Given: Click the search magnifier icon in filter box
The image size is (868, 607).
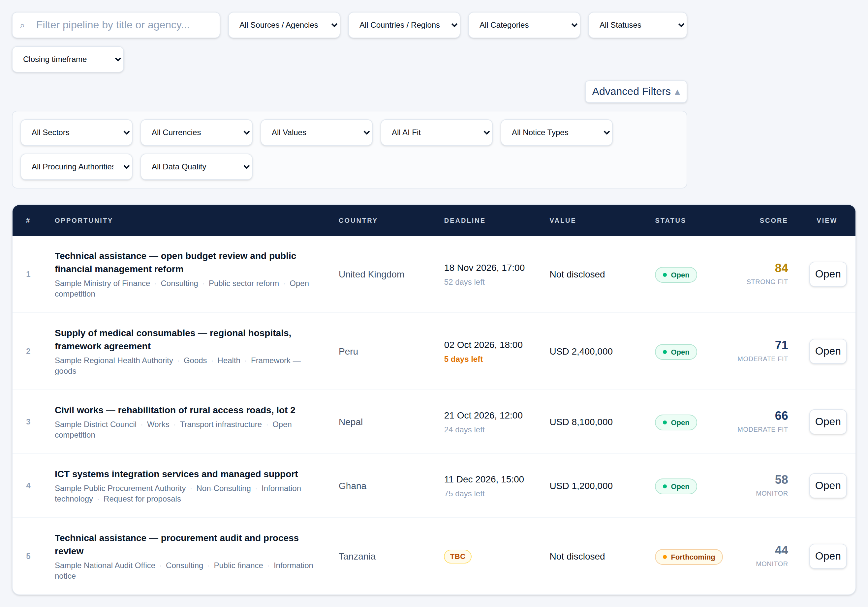Looking at the screenshot, I should click(x=22, y=26).
